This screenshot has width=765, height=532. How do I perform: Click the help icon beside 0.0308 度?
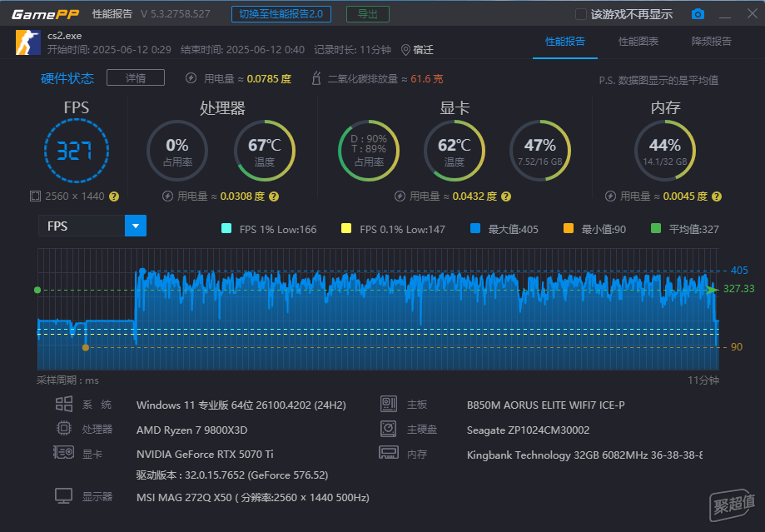coord(274,196)
